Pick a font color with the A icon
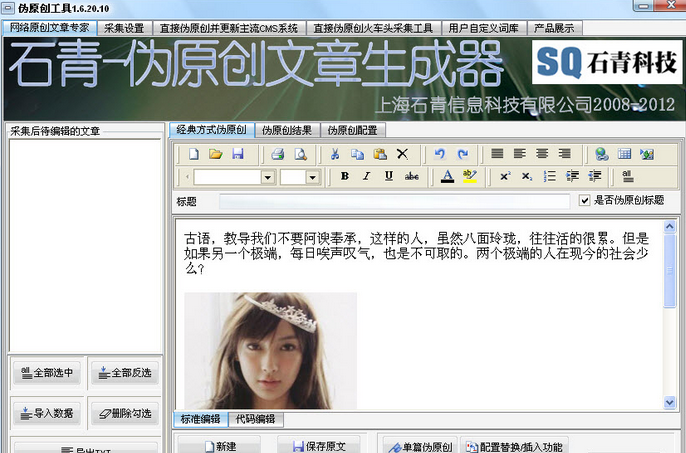The height and width of the screenshot is (453, 686). pyautogui.click(x=447, y=176)
